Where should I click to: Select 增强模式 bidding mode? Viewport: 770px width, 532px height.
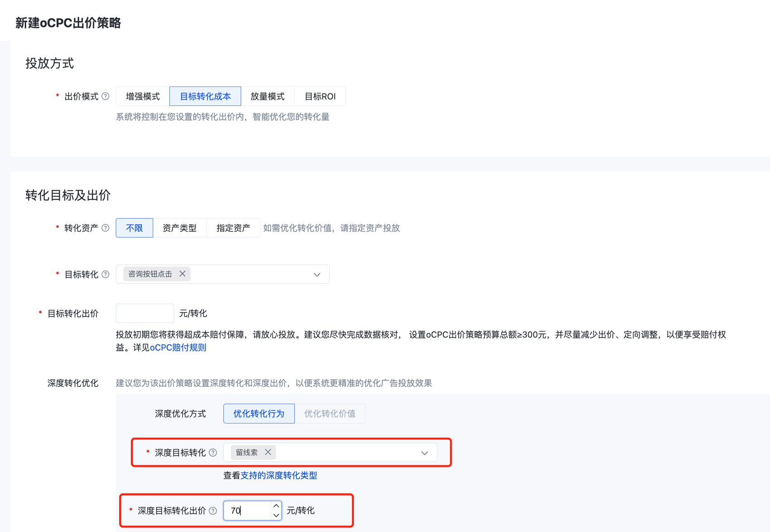click(x=143, y=96)
